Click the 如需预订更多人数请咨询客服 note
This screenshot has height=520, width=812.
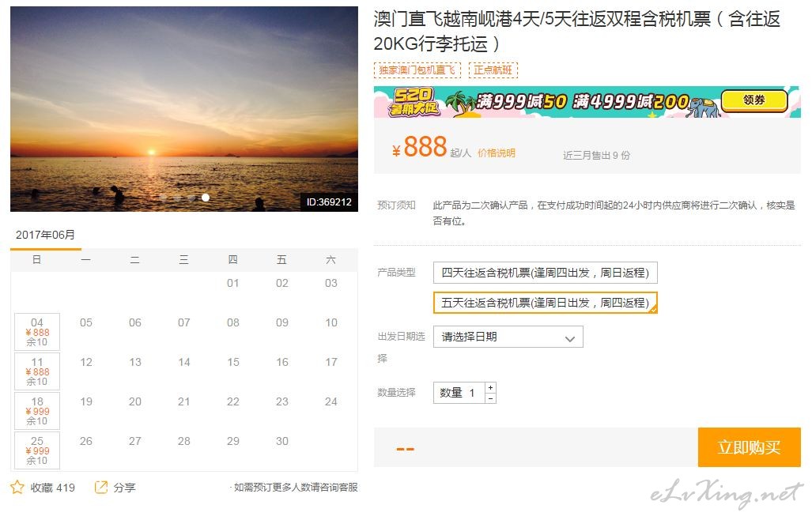click(x=294, y=487)
